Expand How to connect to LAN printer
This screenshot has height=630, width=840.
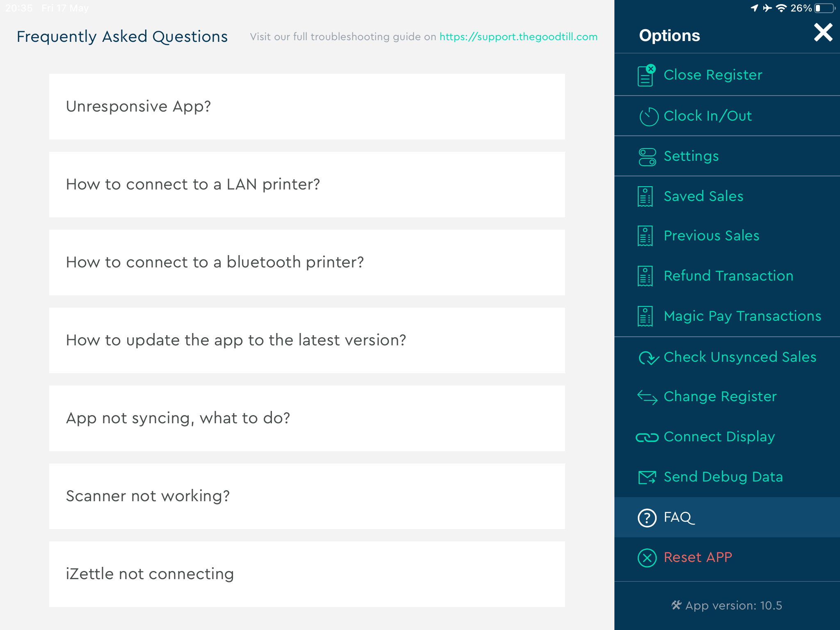coord(307,185)
